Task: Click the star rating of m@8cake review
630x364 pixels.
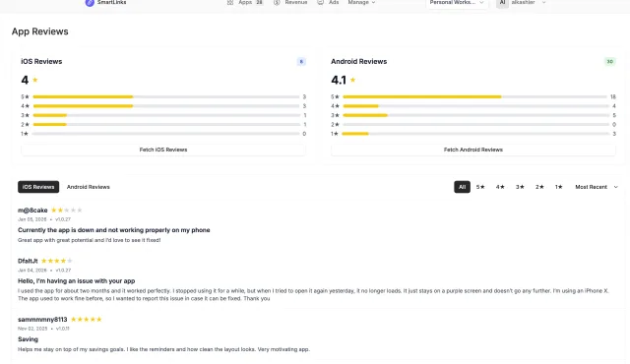Action: click(67, 210)
